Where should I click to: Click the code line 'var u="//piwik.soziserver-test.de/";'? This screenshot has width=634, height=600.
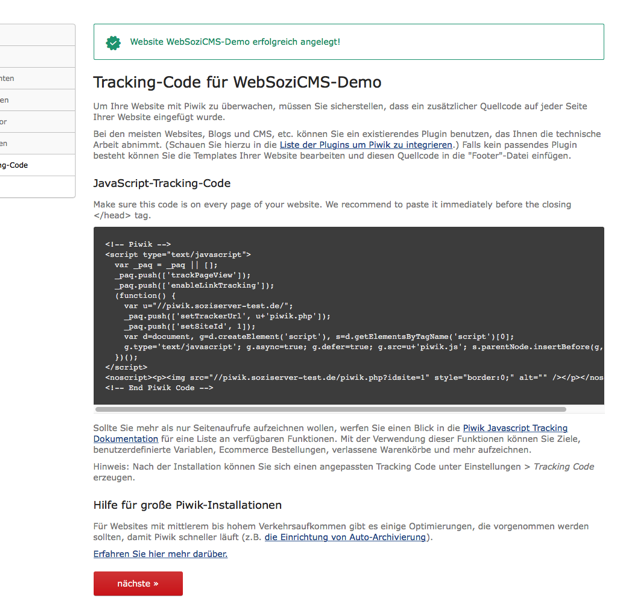point(208,306)
